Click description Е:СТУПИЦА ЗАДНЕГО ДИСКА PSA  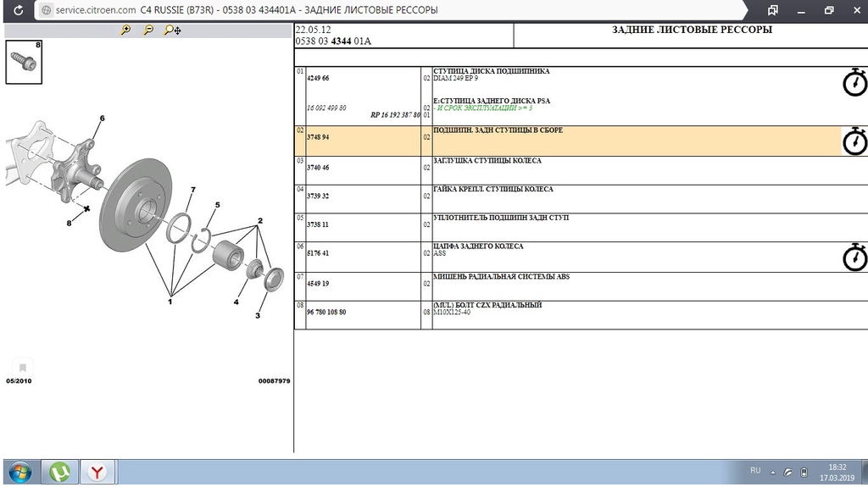pyautogui.click(x=492, y=101)
